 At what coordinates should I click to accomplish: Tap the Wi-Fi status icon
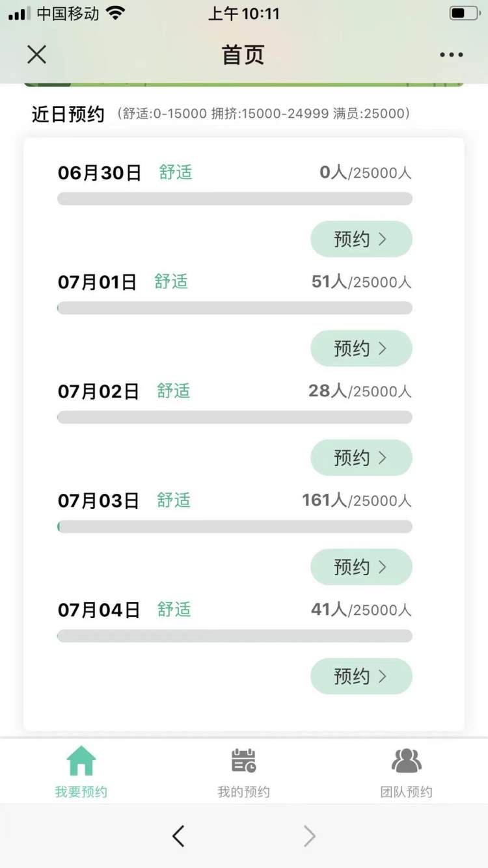[115, 13]
